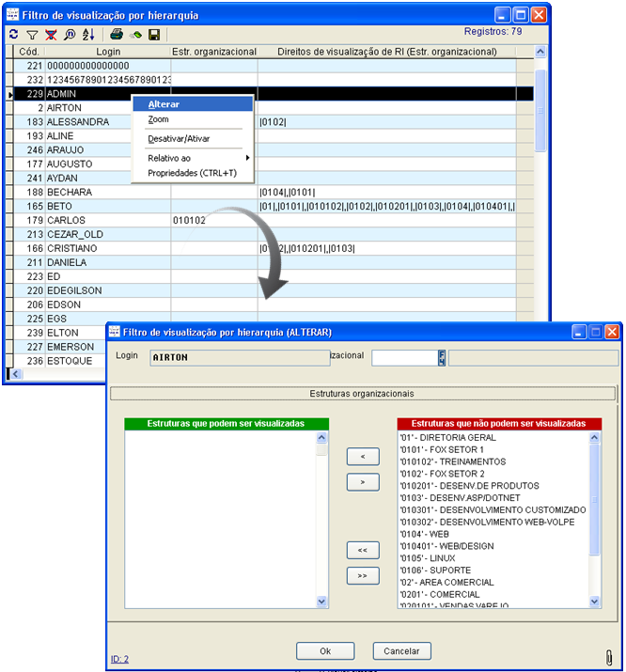Click the paperclip attachment icon

(608, 656)
